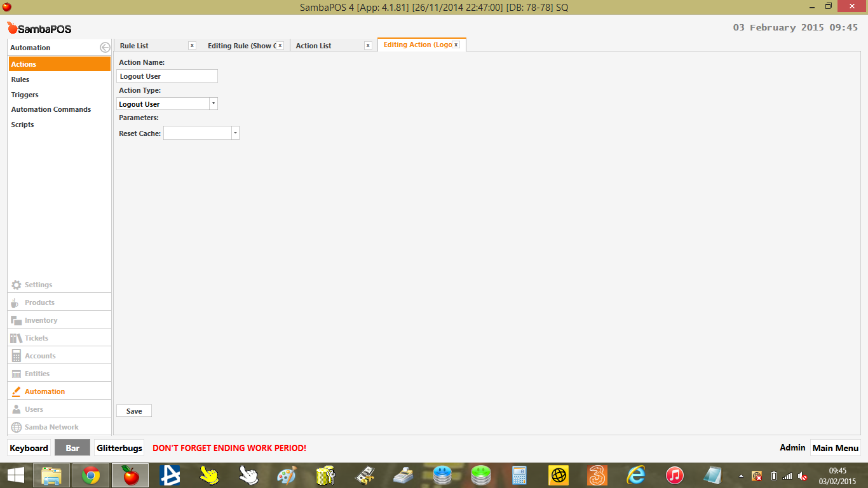Image resolution: width=868 pixels, height=488 pixels.
Task: Show hidden system tray icons arrow
Action: coord(741,476)
